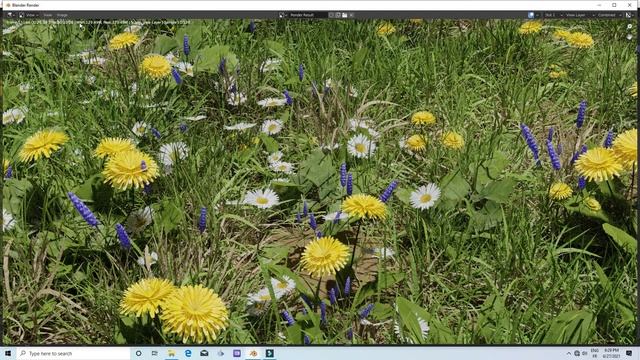The height and width of the screenshot is (360, 640).
Task: Click the volume icon in system tray
Action: 585,353
